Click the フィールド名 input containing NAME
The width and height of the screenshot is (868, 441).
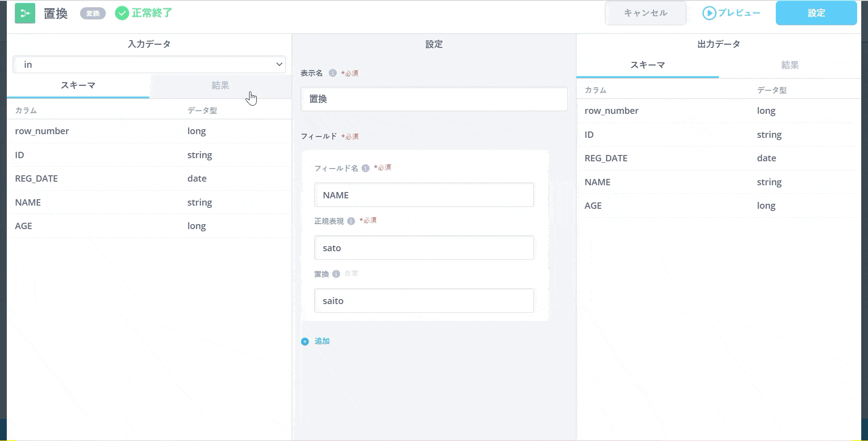(424, 195)
